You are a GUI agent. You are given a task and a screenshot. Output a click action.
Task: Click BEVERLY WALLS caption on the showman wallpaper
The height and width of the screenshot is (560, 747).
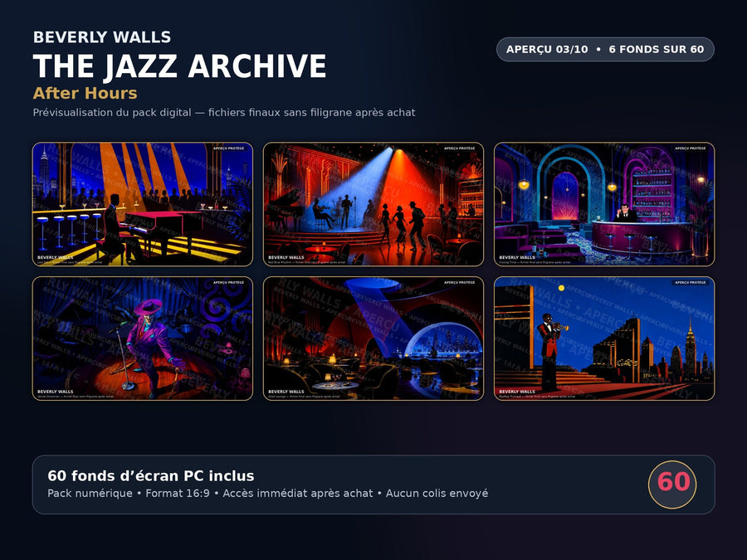click(56, 392)
